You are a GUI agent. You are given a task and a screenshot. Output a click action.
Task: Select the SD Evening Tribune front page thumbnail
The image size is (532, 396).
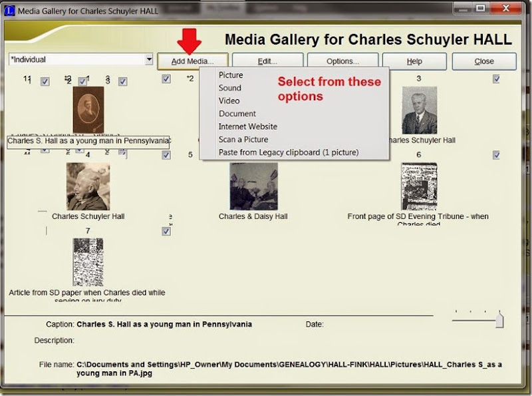click(x=419, y=186)
